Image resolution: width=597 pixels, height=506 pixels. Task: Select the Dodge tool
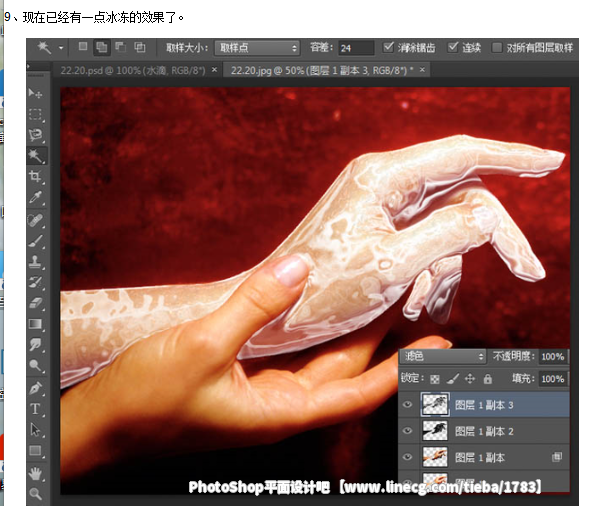pos(35,366)
